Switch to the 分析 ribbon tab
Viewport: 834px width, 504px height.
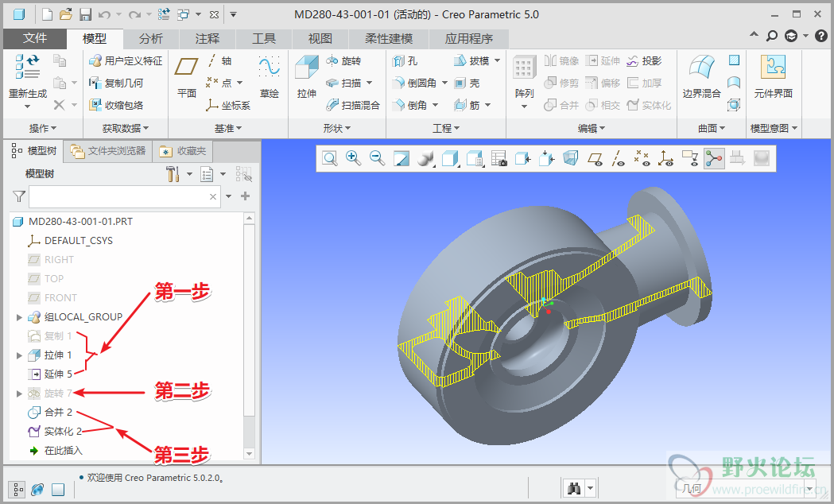click(x=151, y=38)
